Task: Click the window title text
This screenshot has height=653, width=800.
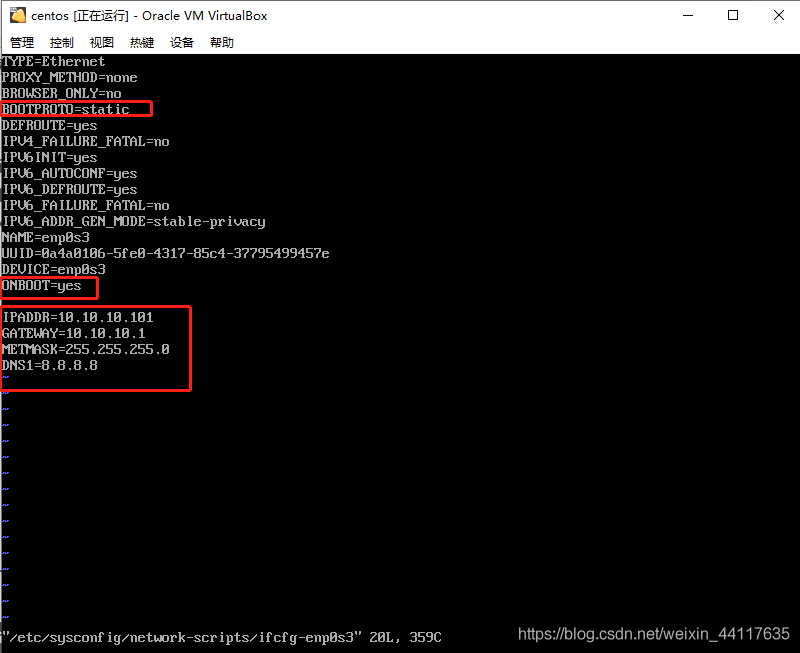Action: pyautogui.click(x=149, y=16)
